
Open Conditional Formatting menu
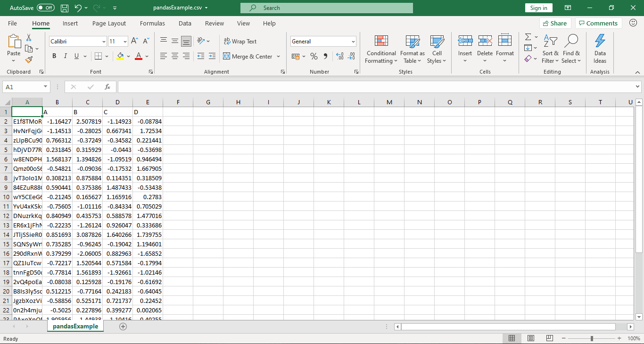[x=381, y=49]
